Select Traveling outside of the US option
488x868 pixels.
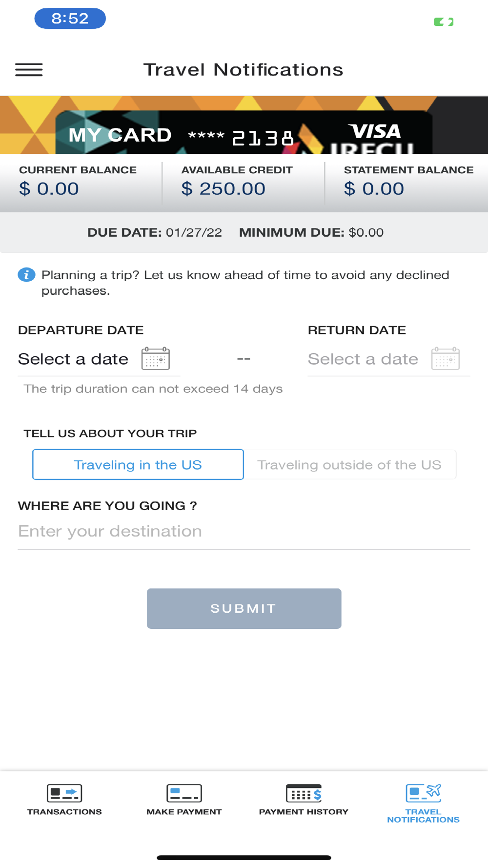(x=350, y=464)
